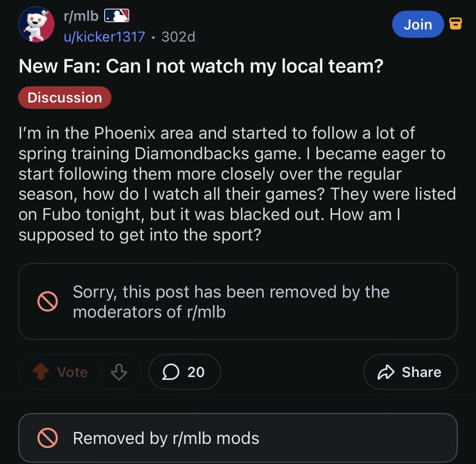Click the post body about Diamondbacks games

[x=237, y=184]
